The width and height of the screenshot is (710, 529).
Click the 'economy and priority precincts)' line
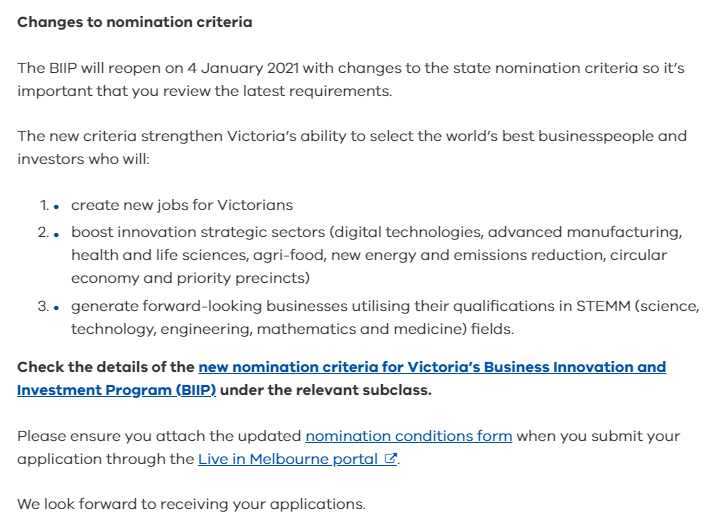point(190,278)
